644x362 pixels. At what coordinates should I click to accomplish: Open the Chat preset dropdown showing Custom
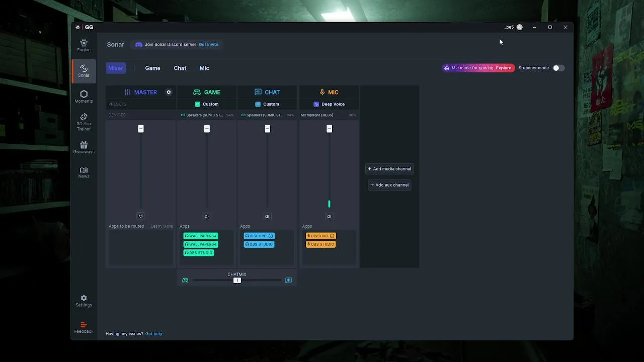267,104
